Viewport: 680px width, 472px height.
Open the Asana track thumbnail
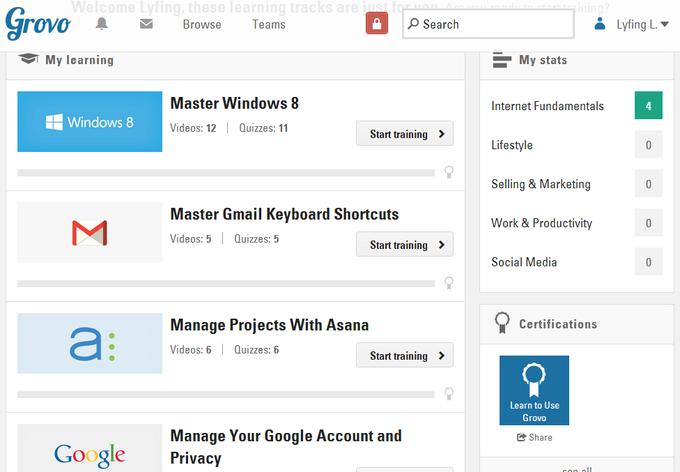pos(90,343)
